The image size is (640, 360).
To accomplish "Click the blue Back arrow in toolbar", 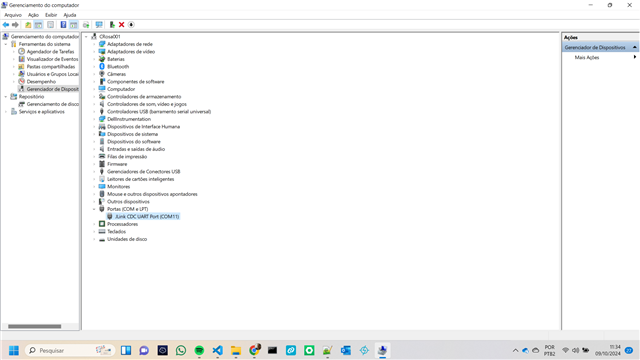I will [x=6, y=25].
